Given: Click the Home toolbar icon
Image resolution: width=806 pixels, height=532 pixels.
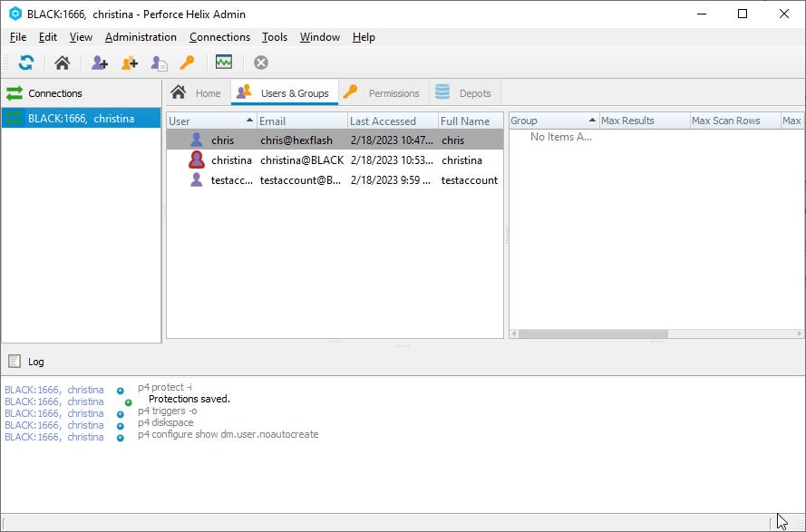Looking at the screenshot, I should (61, 63).
